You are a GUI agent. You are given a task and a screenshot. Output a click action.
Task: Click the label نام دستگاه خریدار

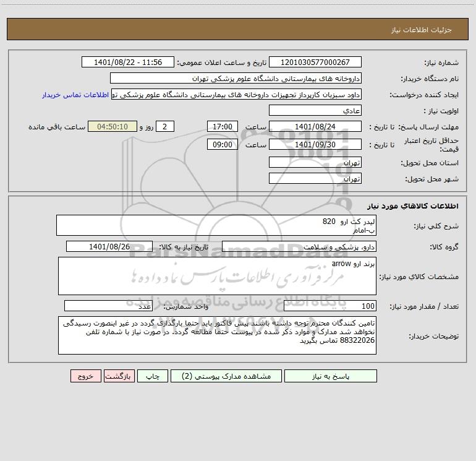430,79
